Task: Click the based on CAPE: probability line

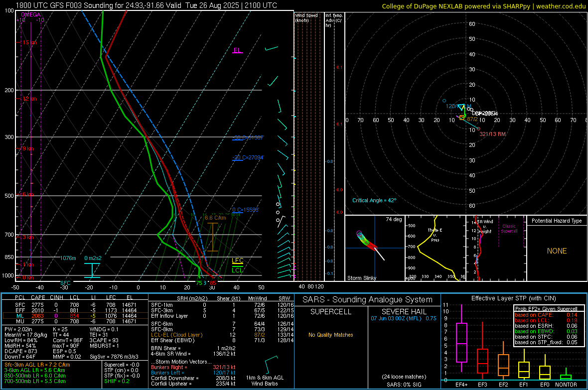Action: 546,315
